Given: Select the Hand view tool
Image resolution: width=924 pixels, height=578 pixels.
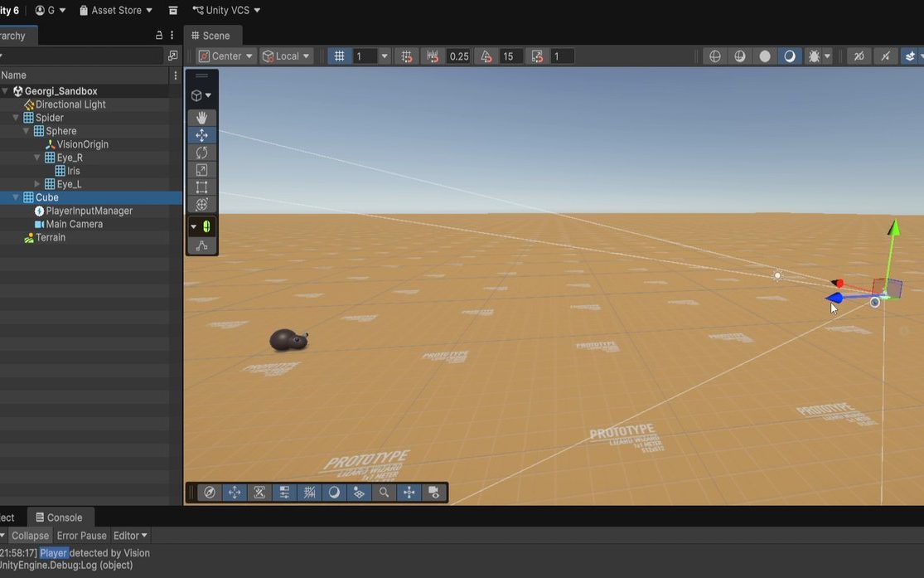Looking at the screenshot, I should (201, 118).
